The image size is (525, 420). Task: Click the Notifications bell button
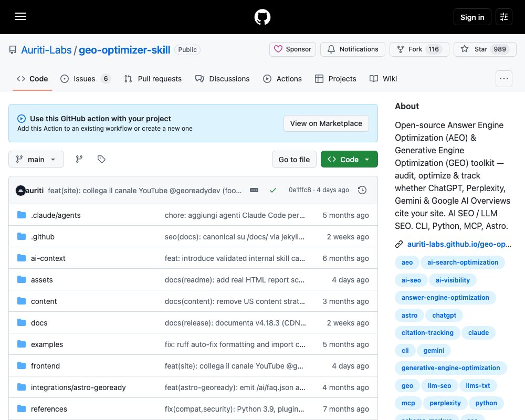coord(353,49)
